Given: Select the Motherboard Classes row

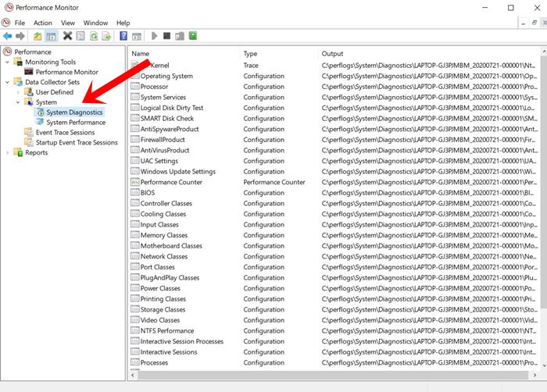Looking at the screenshot, I should (334, 246).
